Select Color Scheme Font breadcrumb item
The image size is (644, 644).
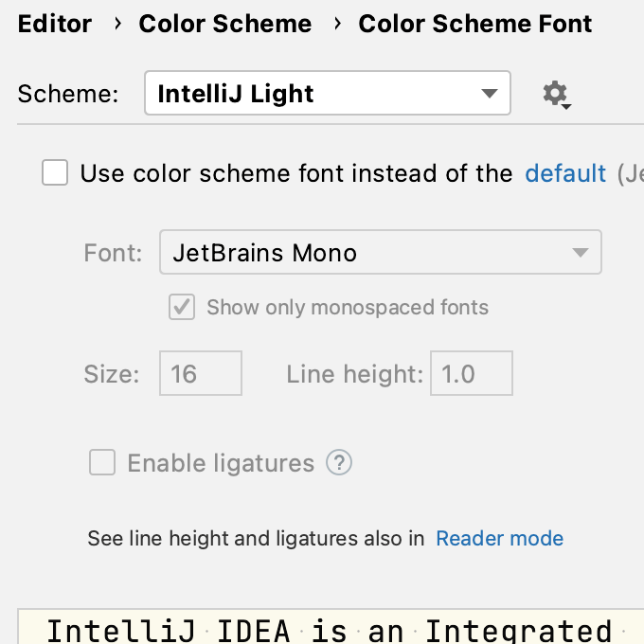click(x=475, y=24)
